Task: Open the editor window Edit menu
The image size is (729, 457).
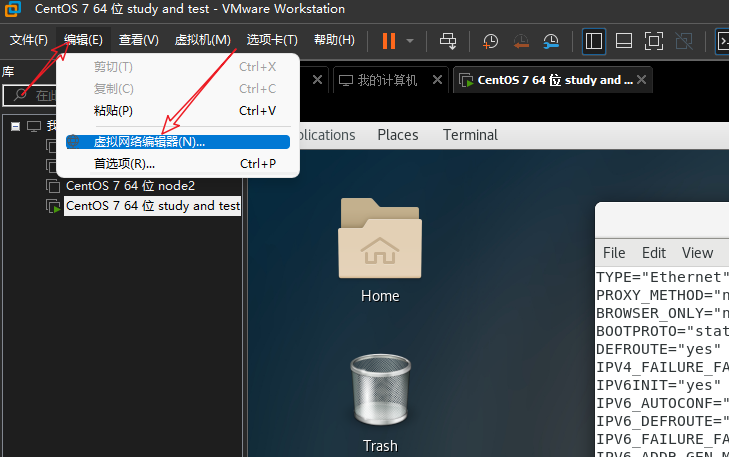Action: pyautogui.click(x=654, y=253)
